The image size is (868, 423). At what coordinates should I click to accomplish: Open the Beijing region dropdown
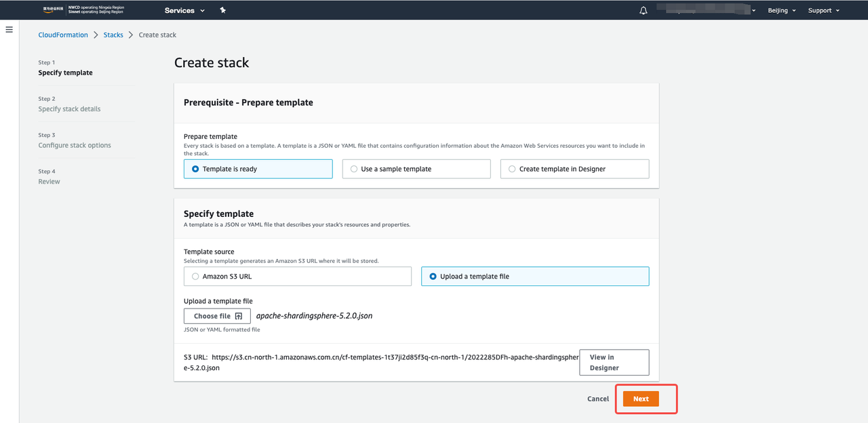pyautogui.click(x=781, y=10)
